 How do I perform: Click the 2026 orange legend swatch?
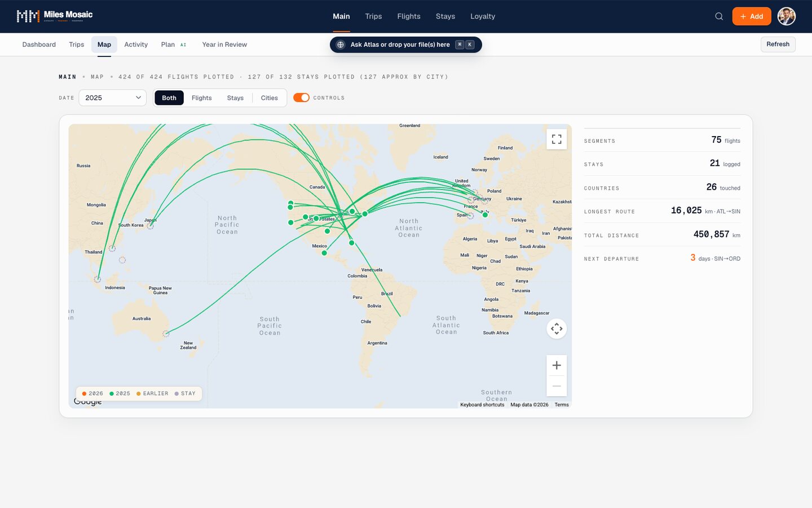84,393
